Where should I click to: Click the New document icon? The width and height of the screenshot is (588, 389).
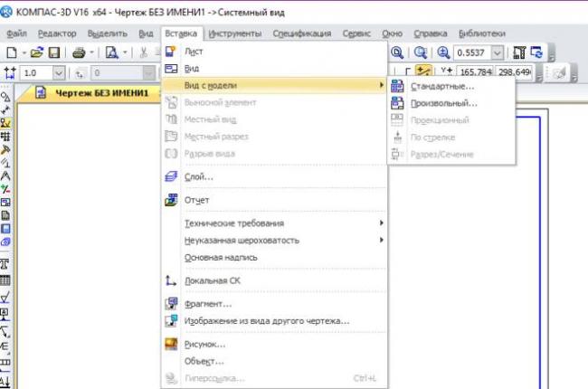(x=11, y=52)
